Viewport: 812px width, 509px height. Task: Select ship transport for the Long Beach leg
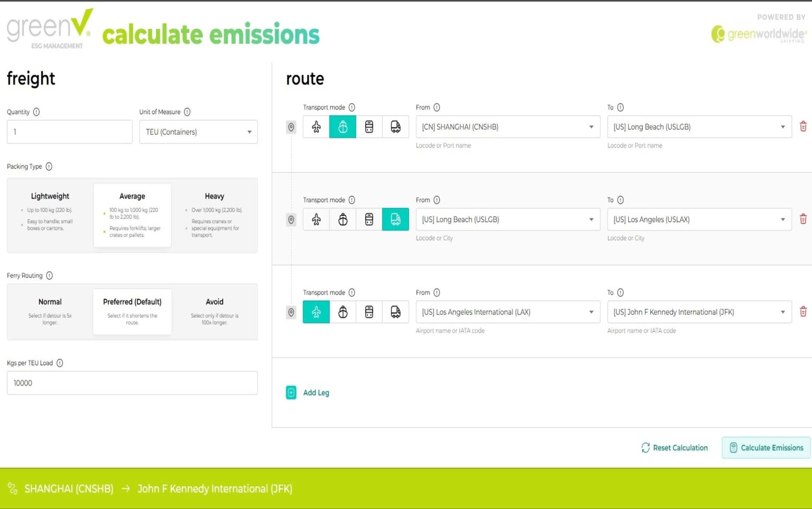(343, 219)
